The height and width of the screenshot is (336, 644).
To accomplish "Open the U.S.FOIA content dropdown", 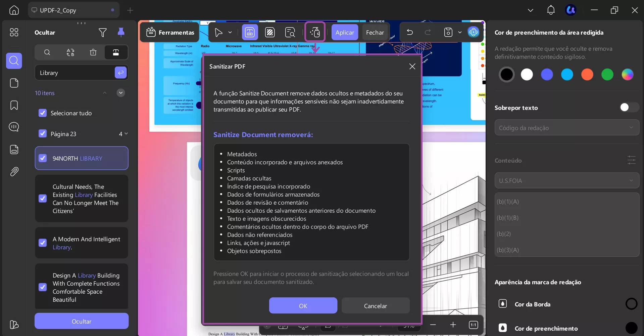I will [566, 180].
